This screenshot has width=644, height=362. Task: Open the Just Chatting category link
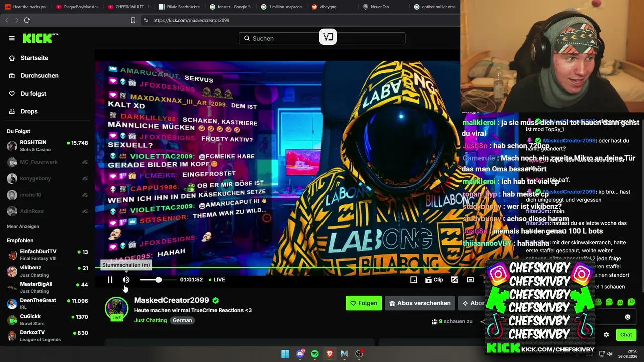tap(150, 320)
